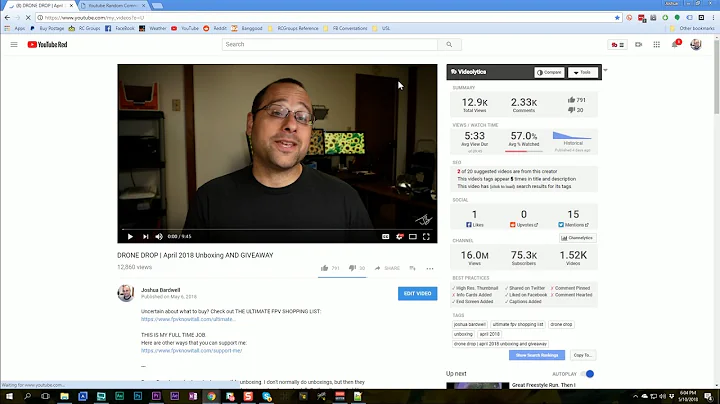Open the YouTube apps grid icon
720x404 pixels.
(x=657, y=45)
